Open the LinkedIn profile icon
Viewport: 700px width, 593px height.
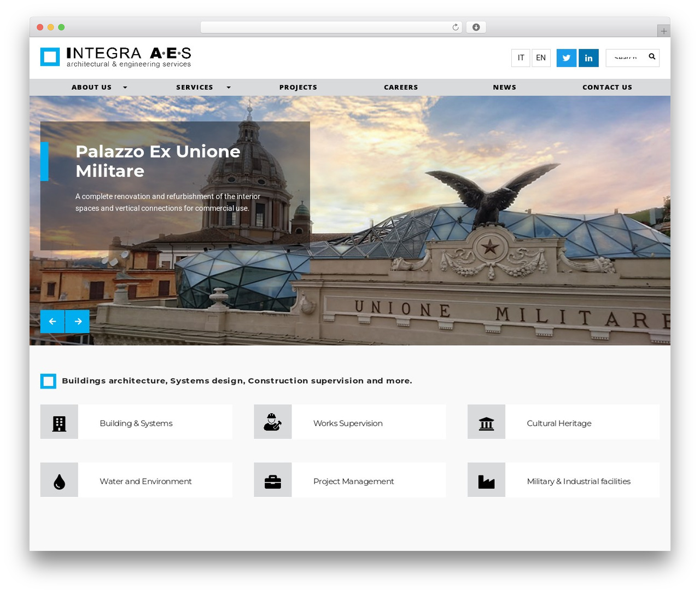coord(588,58)
